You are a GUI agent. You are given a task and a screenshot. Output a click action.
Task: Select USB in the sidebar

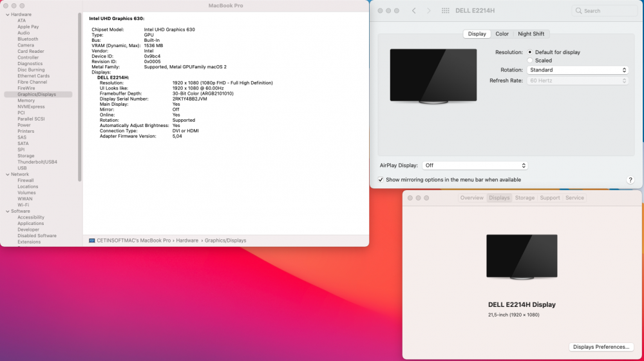[22, 168]
